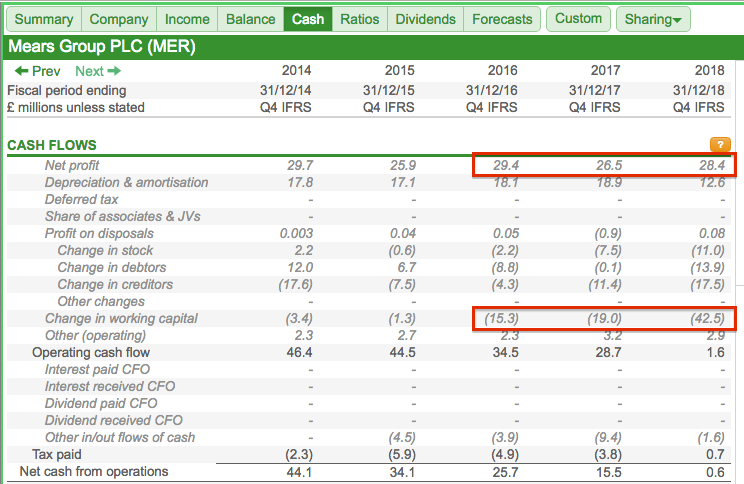The height and width of the screenshot is (484, 744).
Task: Click the Interest received CFO row label
Action: [x=110, y=387]
